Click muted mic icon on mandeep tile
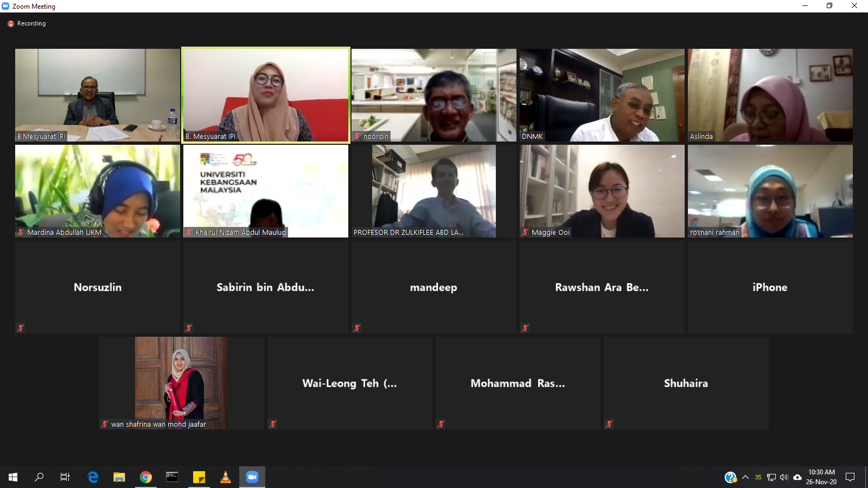Screen dimensions: 868x488 click(357, 328)
